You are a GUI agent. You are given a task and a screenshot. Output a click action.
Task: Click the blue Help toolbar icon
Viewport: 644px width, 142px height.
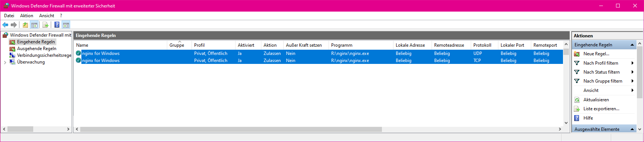(x=57, y=25)
